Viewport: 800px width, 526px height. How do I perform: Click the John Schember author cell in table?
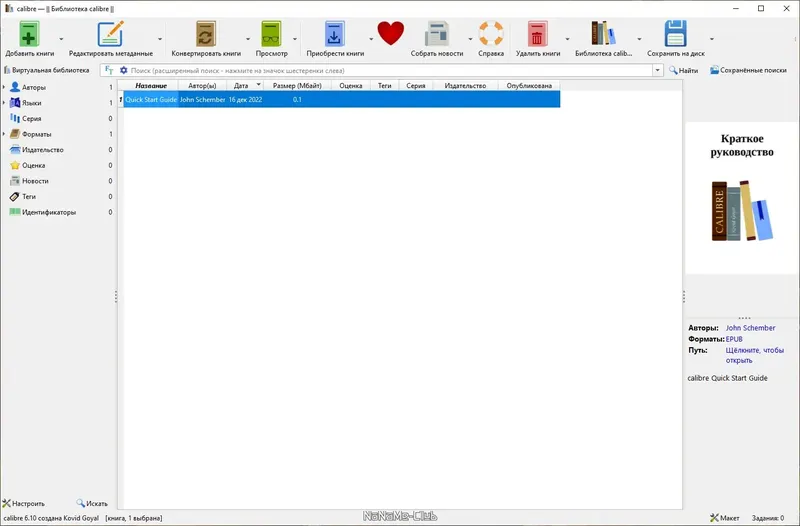[x=202, y=99]
